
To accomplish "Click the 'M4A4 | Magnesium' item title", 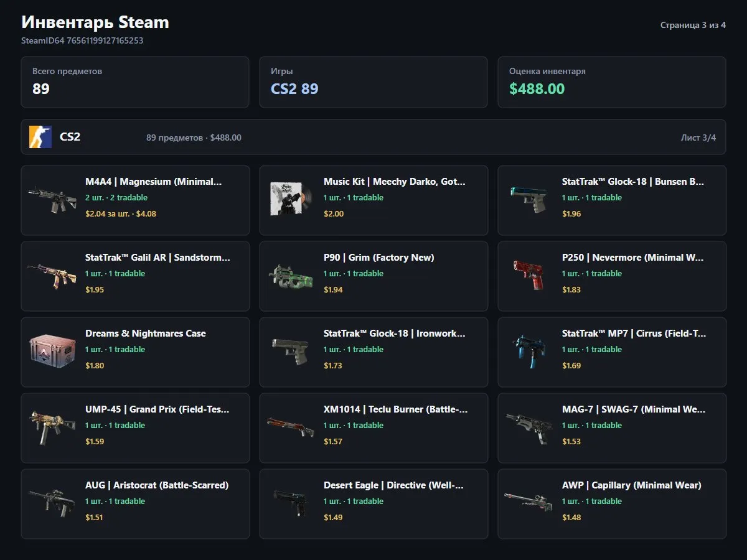I will tap(154, 182).
